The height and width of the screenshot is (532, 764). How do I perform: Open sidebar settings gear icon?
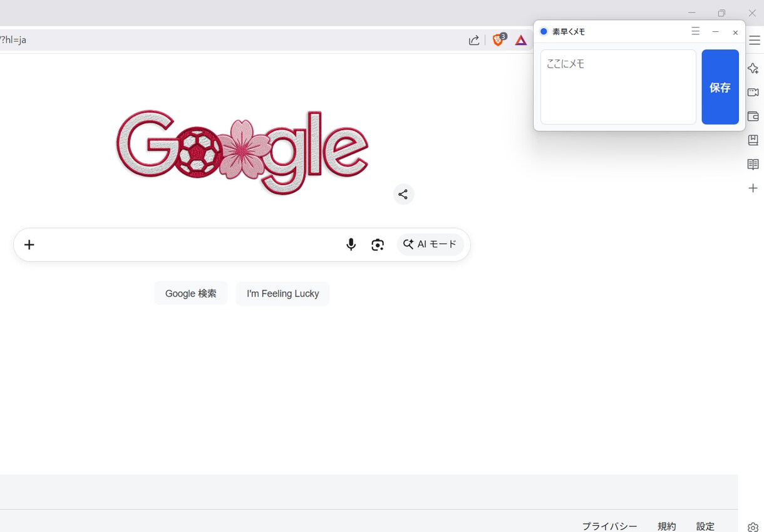tap(753, 528)
